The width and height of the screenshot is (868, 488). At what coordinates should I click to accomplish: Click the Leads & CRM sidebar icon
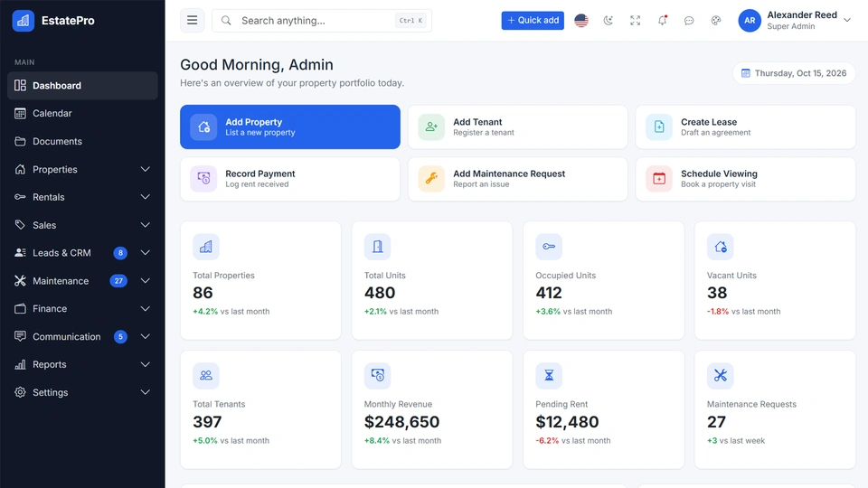pyautogui.click(x=20, y=252)
